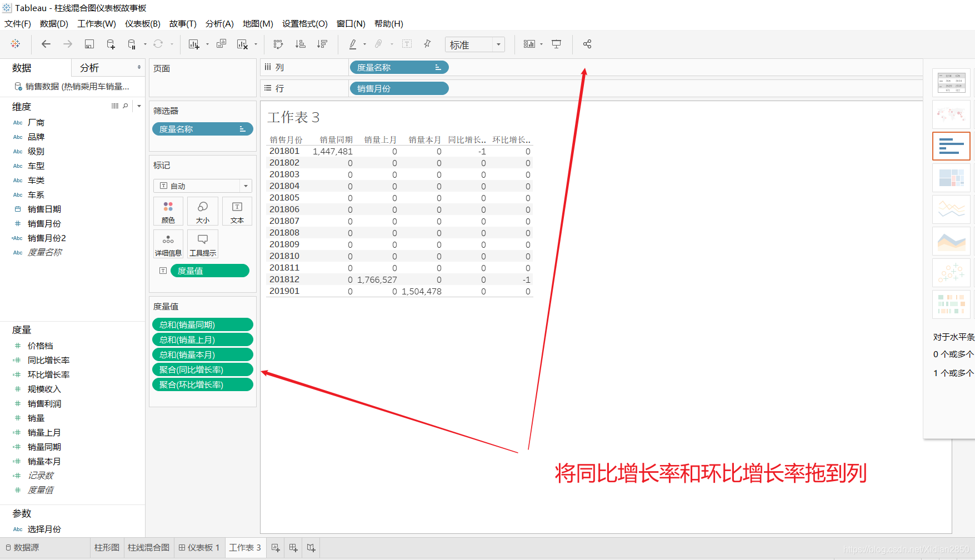
Task: Click the 度量名称 filter pill
Action: coord(203,129)
